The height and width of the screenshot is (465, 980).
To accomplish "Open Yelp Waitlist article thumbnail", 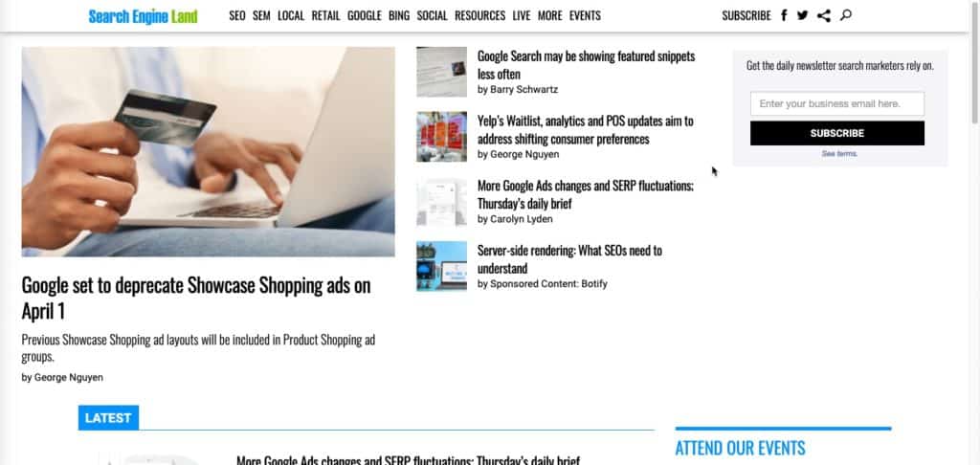I will (x=442, y=137).
